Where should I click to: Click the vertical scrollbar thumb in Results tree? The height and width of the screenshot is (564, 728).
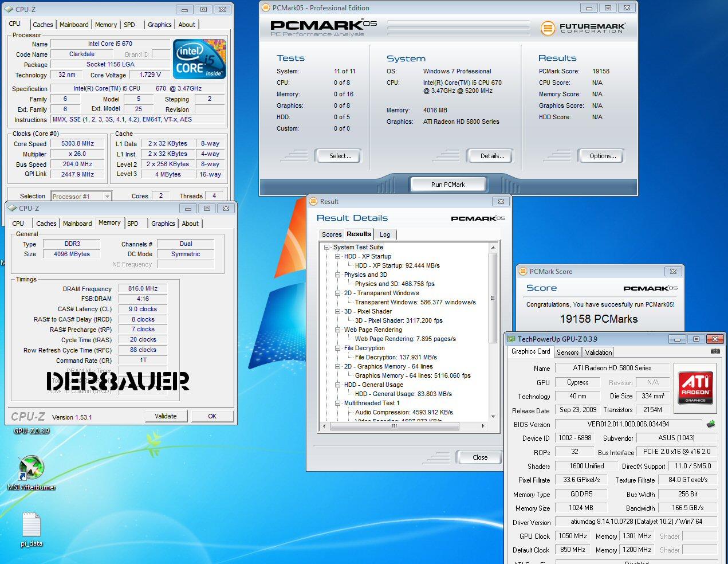click(x=493, y=298)
